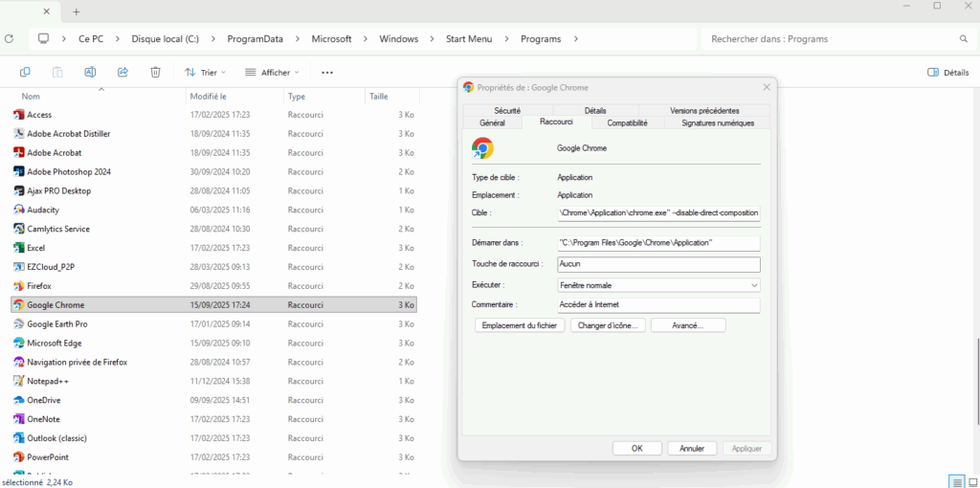Image resolution: width=980 pixels, height=488 pixels.
Task: Open the Trier sort dropdown
Action: [205, 73]
